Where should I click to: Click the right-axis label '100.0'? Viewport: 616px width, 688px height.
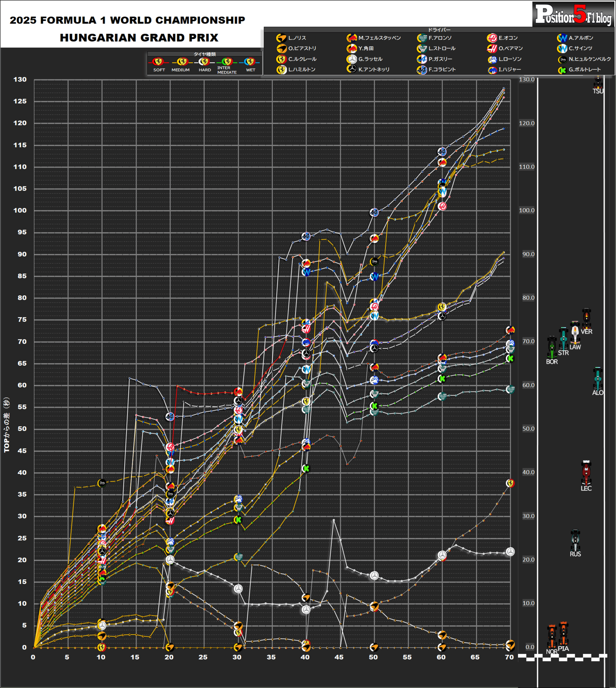527,211
